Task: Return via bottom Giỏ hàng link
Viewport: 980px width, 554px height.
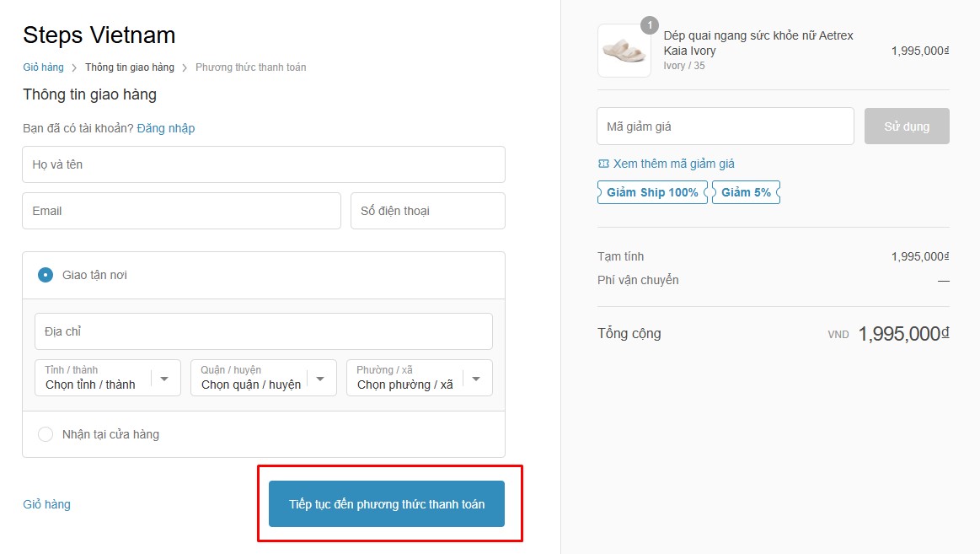Action: [46, 504]
